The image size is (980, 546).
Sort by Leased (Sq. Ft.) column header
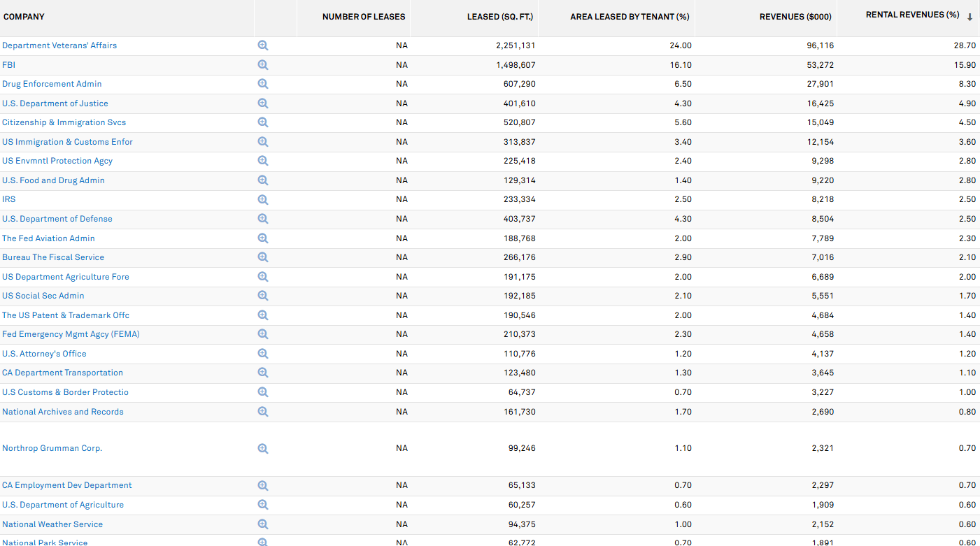click(499, 17)
